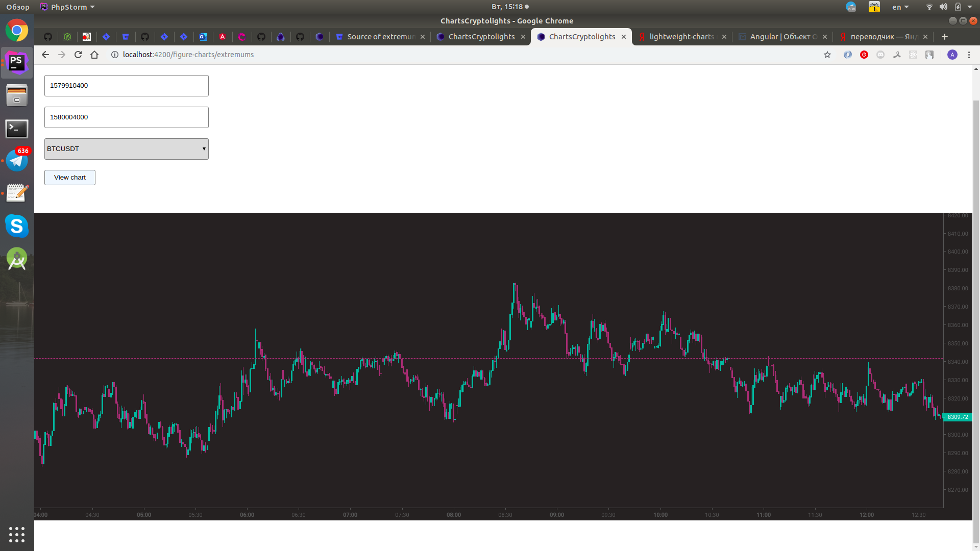Click the pinned Node.js tab icon
This screenshot has height=551, width=980.
coord(67,36)
